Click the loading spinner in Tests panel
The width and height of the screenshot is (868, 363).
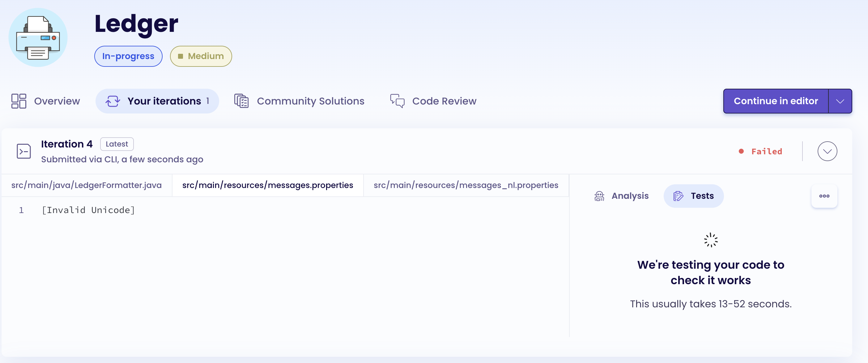pyautogui.click(x=711, y=240)
